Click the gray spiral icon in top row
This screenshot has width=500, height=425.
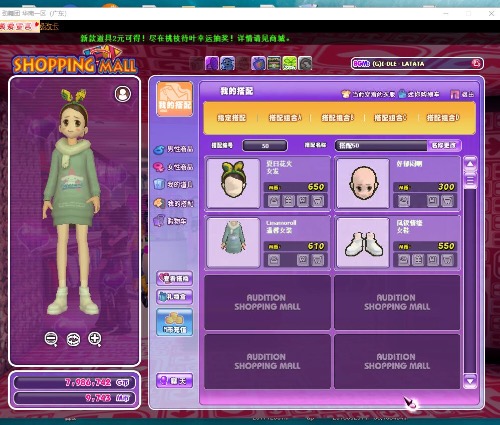305,63
